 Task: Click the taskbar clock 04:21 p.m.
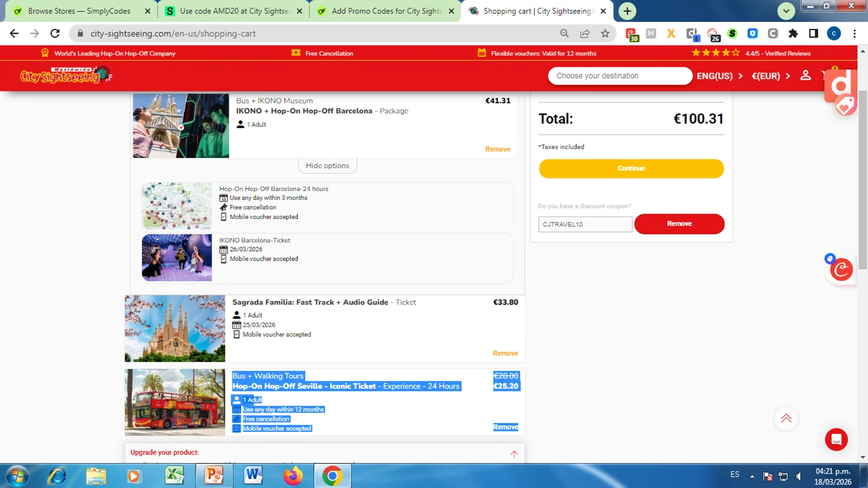833,471
